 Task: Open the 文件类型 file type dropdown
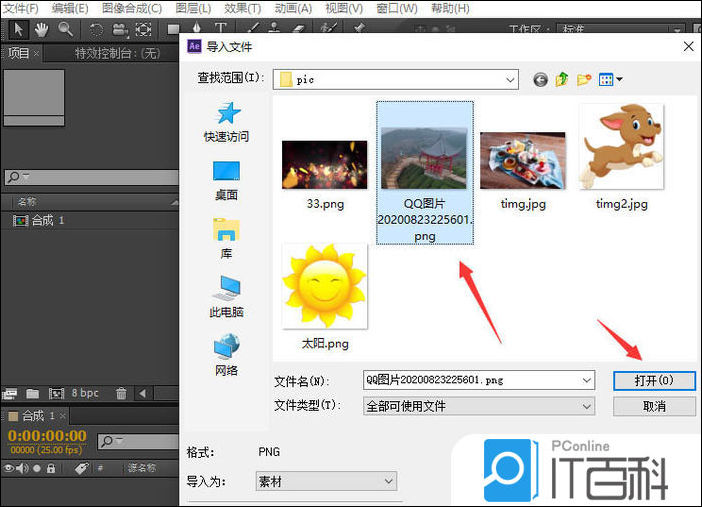click(587, 406)
